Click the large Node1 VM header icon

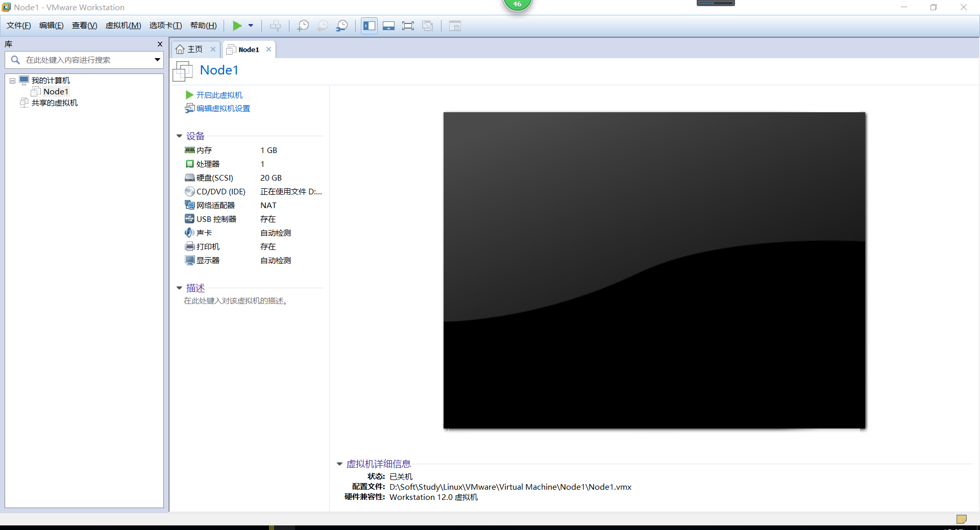[183, 71]
